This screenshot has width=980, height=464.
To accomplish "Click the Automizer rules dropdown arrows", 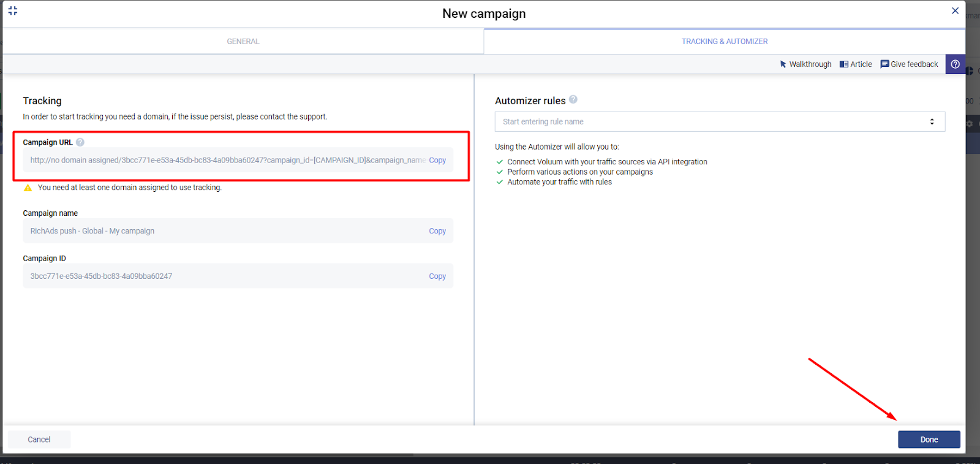I will (932, 122).
